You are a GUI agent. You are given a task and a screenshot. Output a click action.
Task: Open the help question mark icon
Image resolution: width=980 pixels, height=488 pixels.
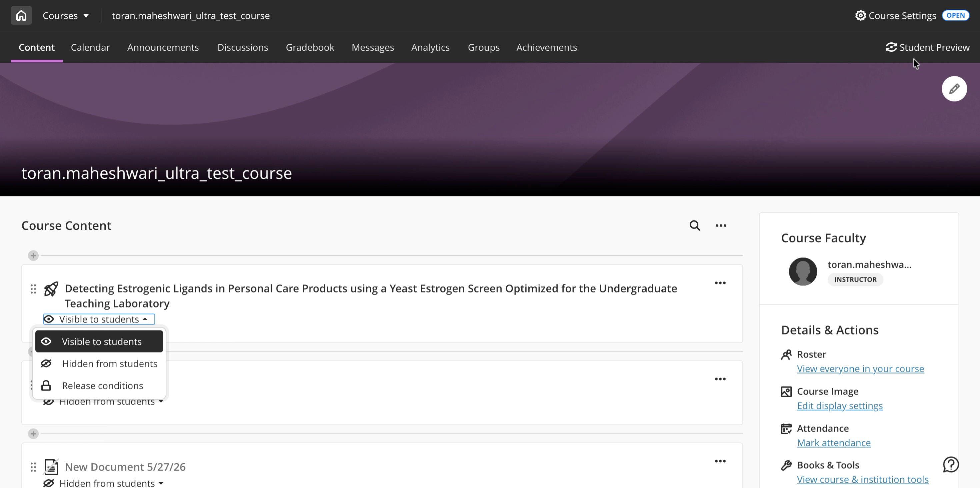coord(950,464)
